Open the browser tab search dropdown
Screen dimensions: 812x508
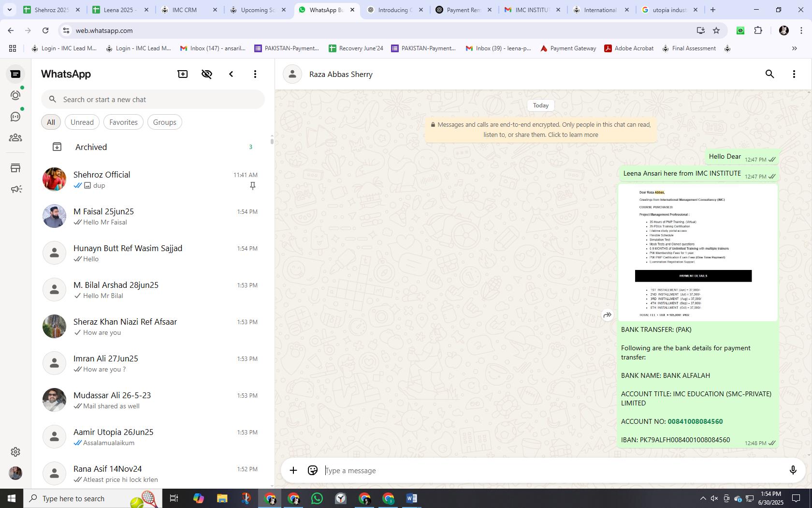click(x=9, y=10)
